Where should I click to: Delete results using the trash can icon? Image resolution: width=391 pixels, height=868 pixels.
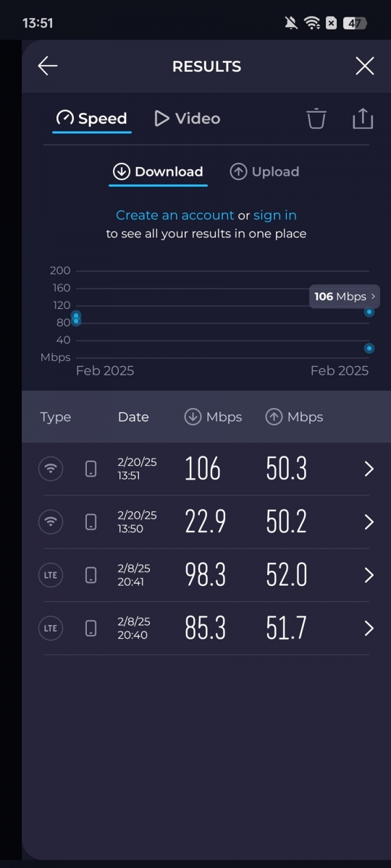(316, 119)
